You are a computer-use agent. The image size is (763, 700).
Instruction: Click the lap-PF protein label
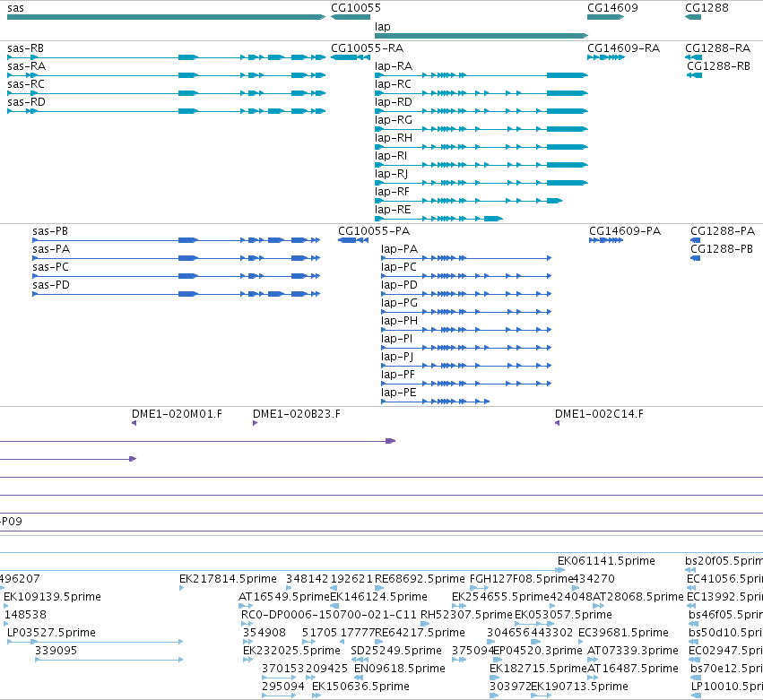[x=397, y=375]
